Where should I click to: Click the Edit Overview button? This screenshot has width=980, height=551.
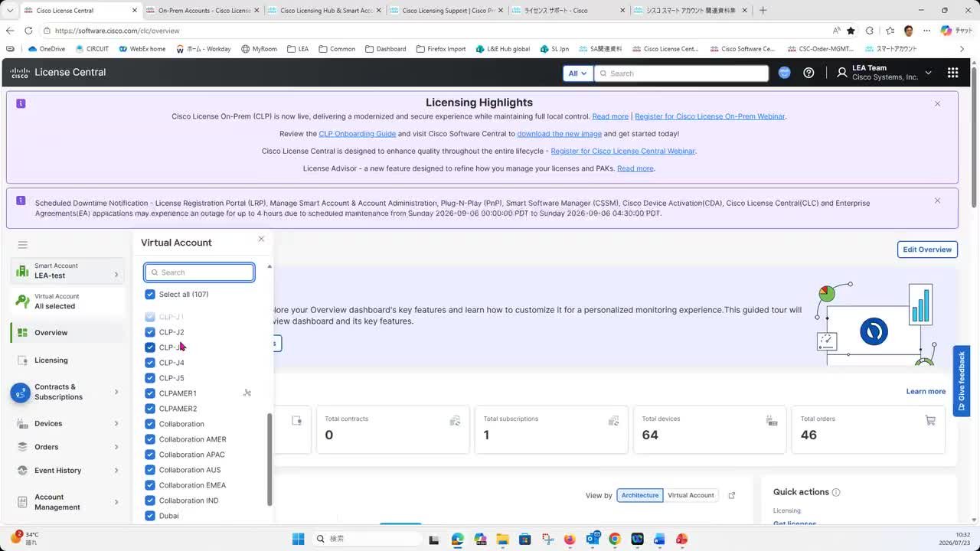(x=927, y=249)
